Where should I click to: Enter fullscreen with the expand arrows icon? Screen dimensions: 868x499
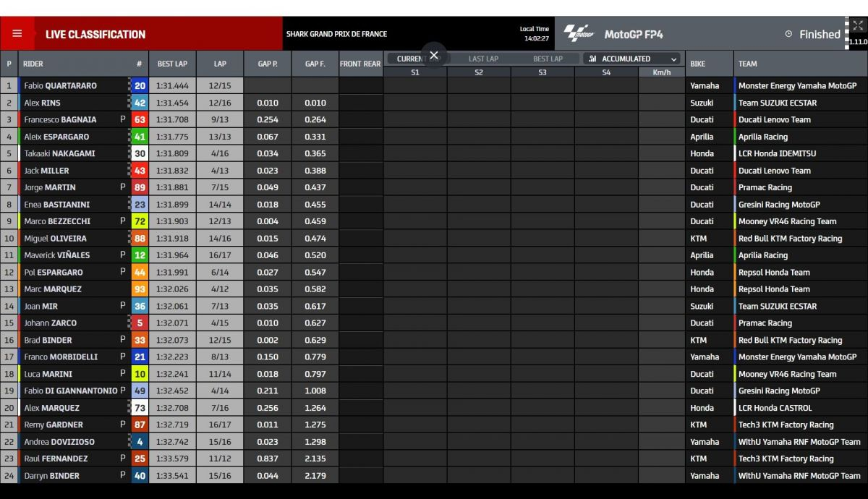(858, 26)
